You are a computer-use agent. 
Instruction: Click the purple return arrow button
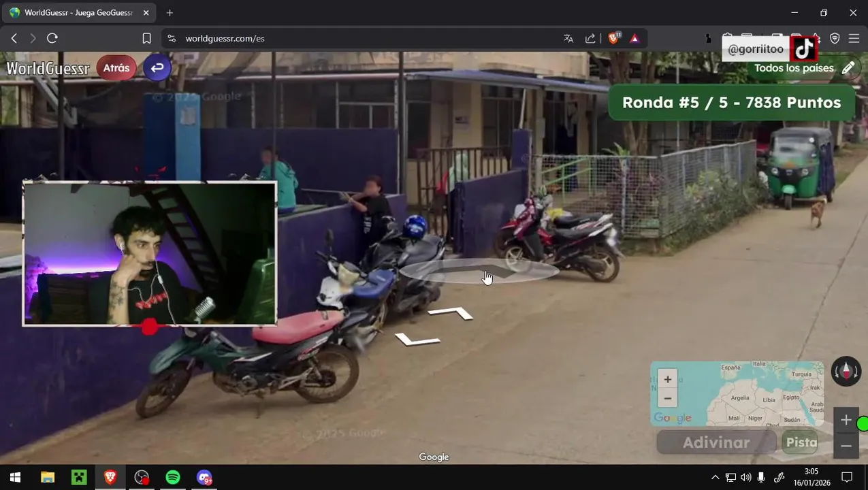point(157,67)
